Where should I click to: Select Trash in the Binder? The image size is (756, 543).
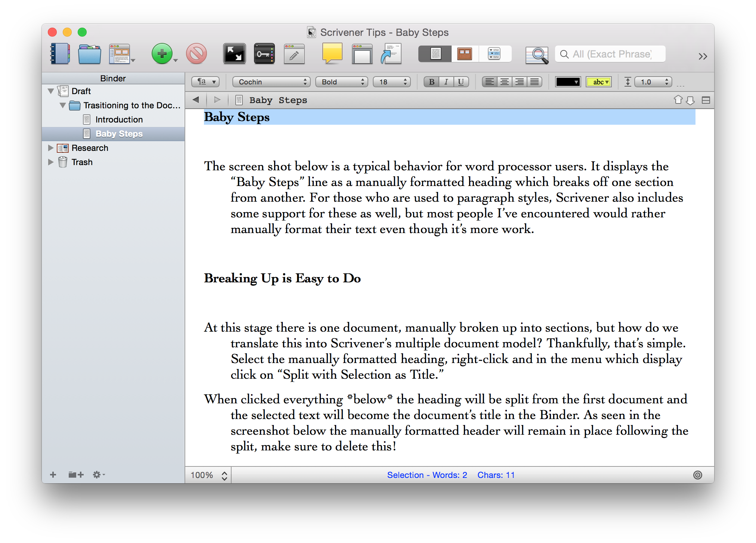[x=82, y=162]
